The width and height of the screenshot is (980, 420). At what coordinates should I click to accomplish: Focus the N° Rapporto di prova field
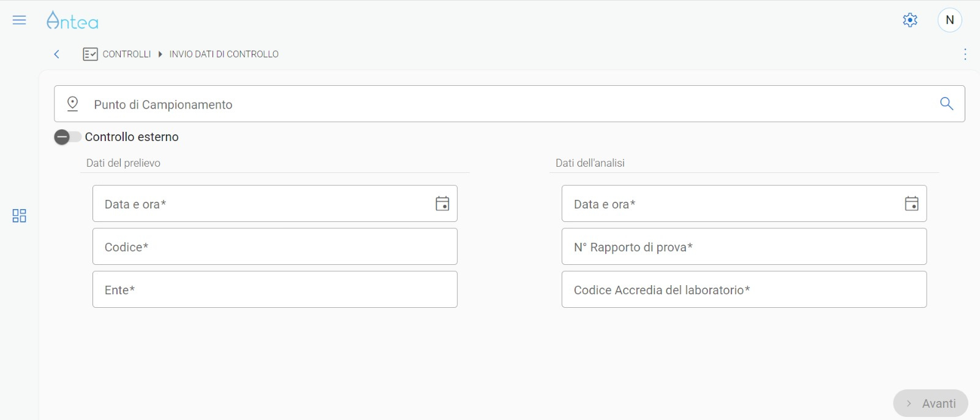(744, 246)
